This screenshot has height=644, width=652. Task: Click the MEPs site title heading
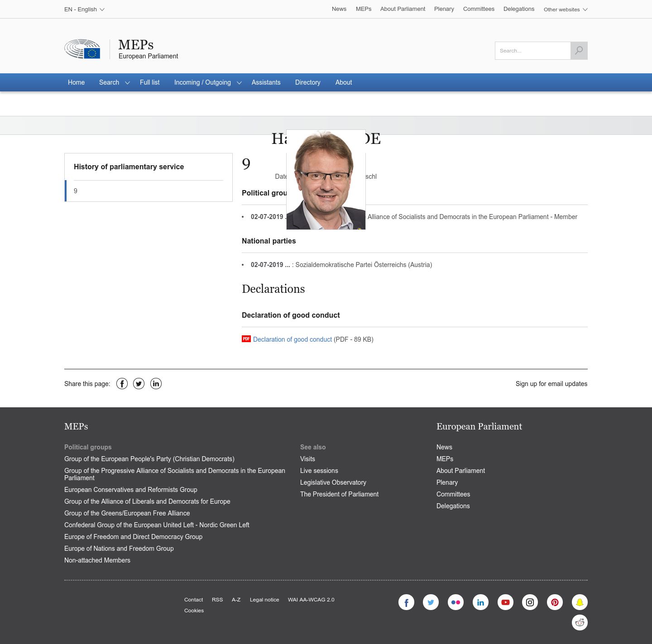click(x=136, y=45)
